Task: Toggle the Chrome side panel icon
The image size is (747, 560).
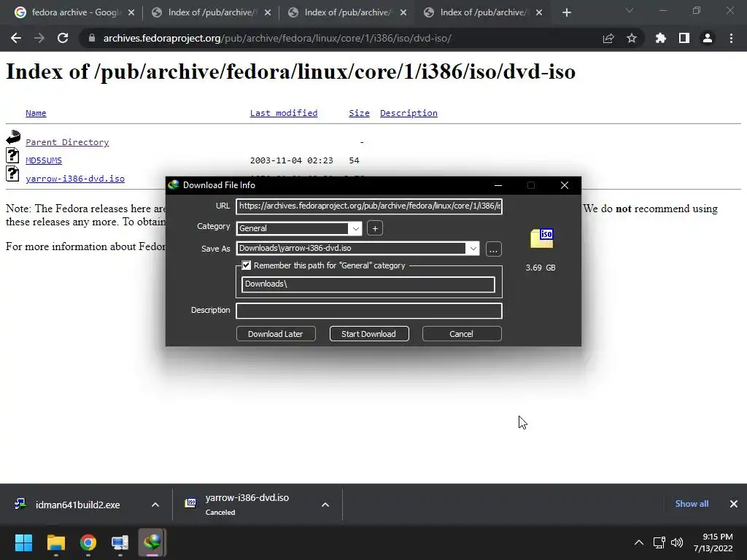Action: [684, 38]
